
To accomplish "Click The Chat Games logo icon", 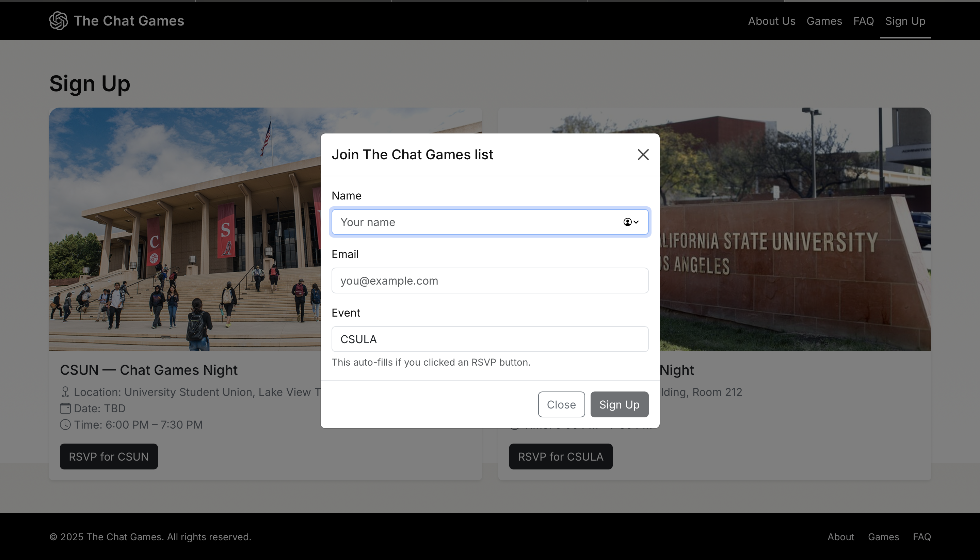I will pyautogui.click(x=59, y=21).
